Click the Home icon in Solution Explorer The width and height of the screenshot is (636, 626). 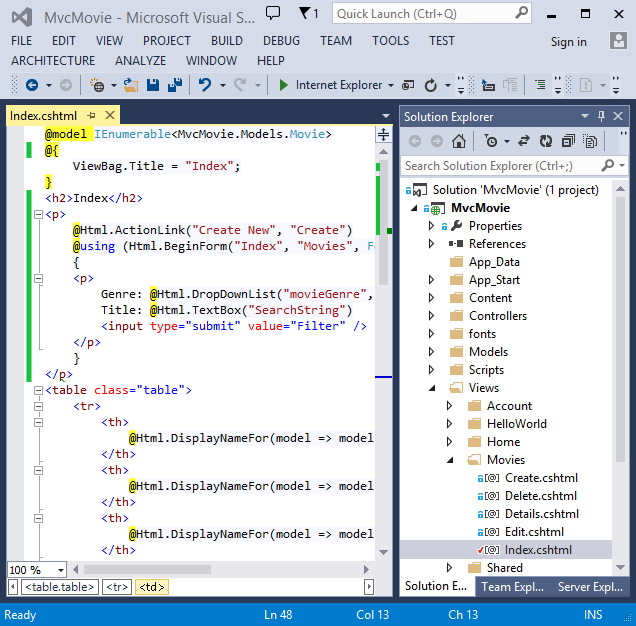[x=459, y=141]
